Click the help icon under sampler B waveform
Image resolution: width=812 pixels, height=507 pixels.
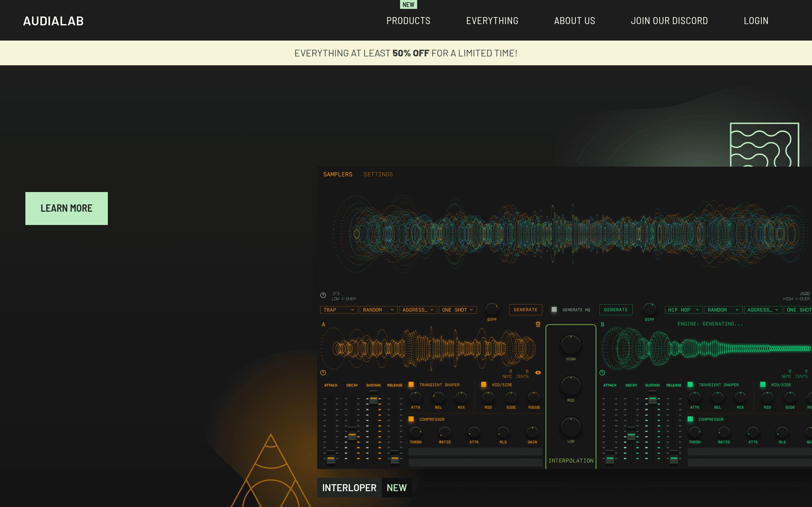[x=602, y=373]
